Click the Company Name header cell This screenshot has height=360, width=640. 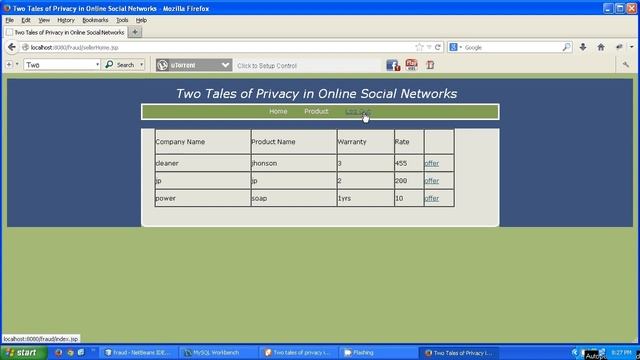203,142
